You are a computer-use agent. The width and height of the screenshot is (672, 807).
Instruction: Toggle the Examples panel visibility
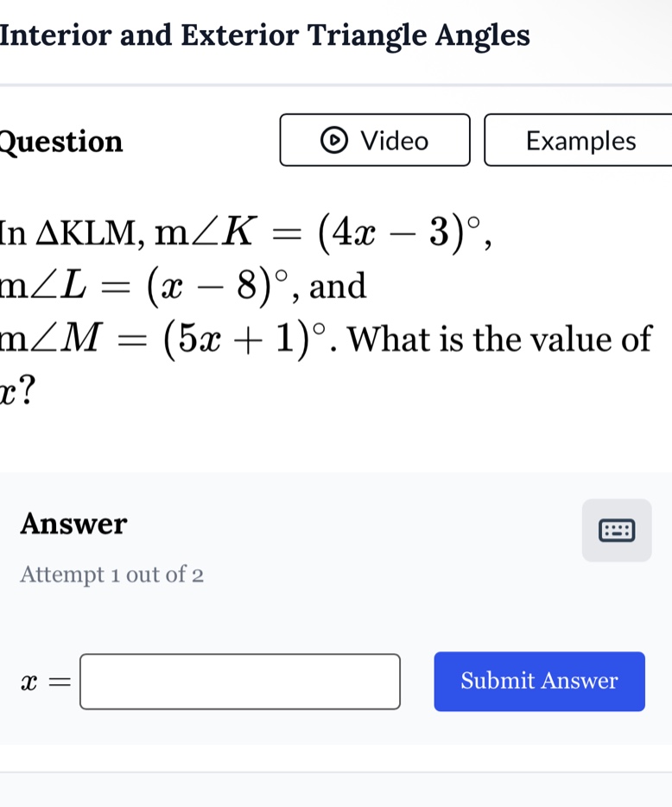coord(583,141)
